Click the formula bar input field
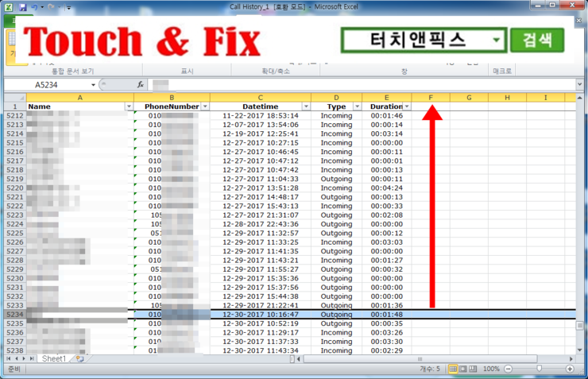Screen dimensions: 588x379 pos(362,85)
